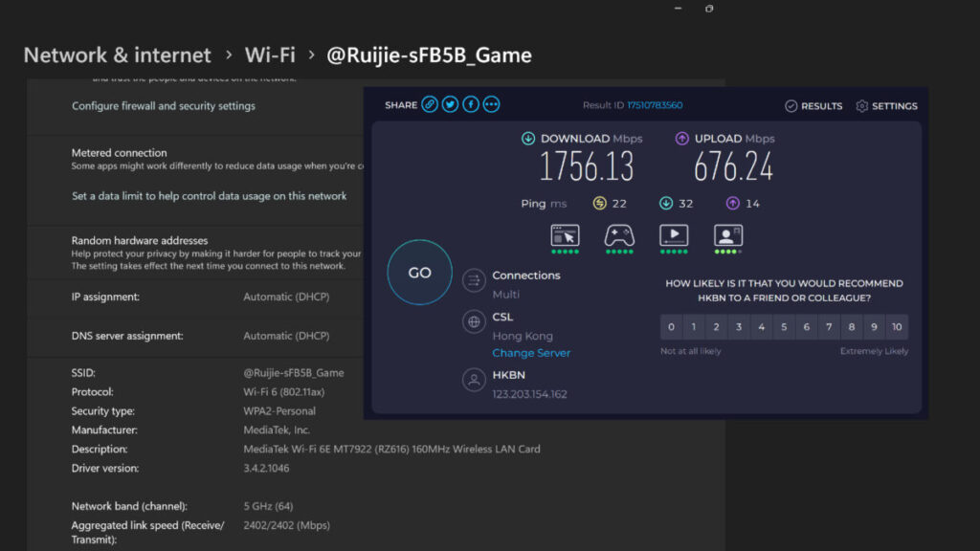Select the online gaming rating icon

click(x=619, y=238)
